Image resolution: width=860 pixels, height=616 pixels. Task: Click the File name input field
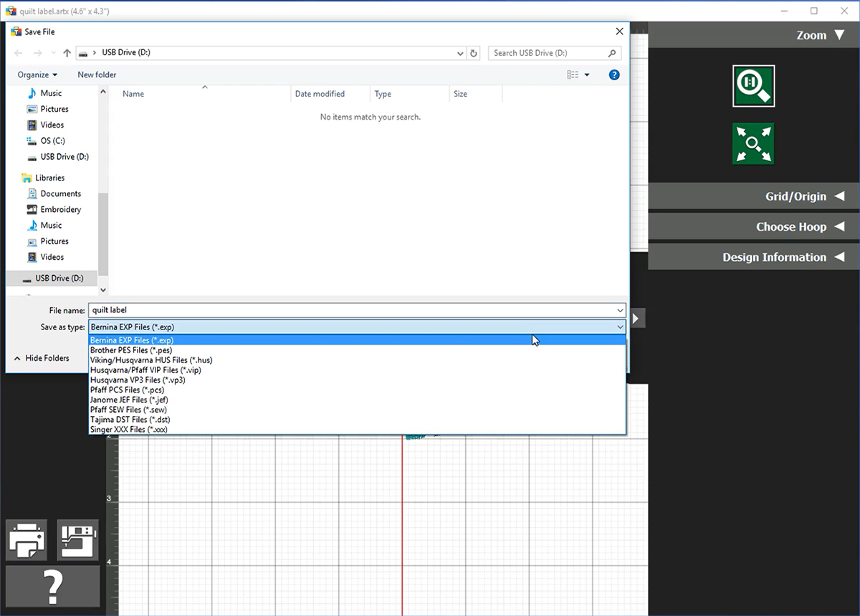351,310
